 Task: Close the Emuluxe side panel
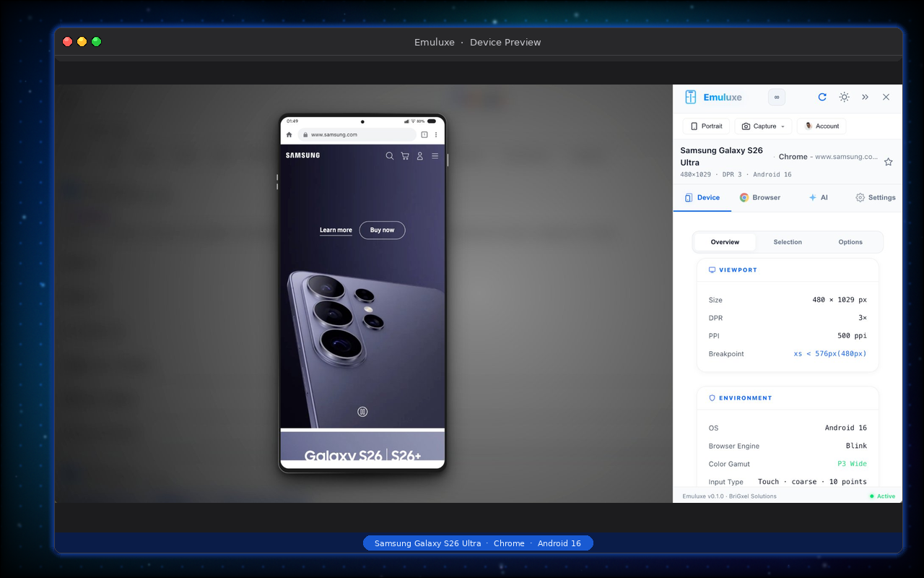point(886,97)
